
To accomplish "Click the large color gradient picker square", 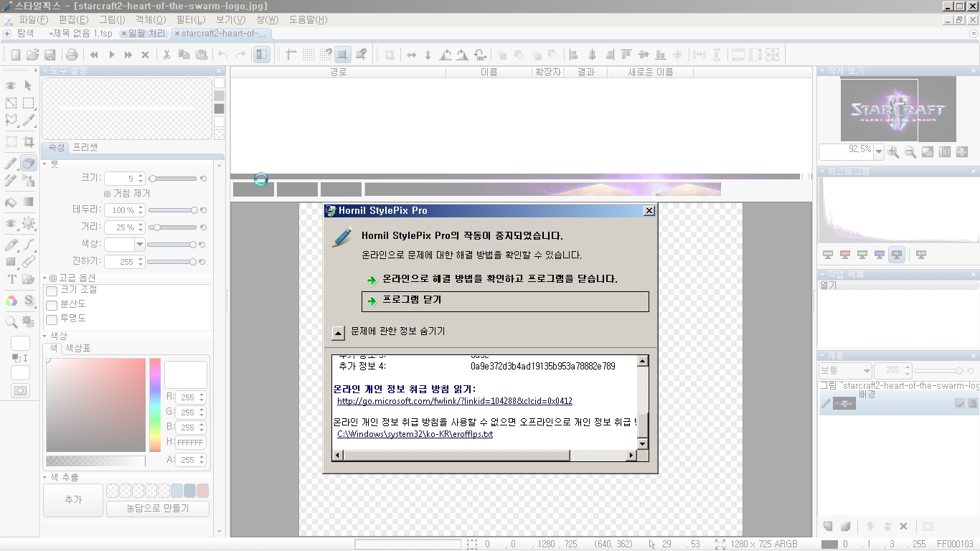I will [x=96, y=405].
